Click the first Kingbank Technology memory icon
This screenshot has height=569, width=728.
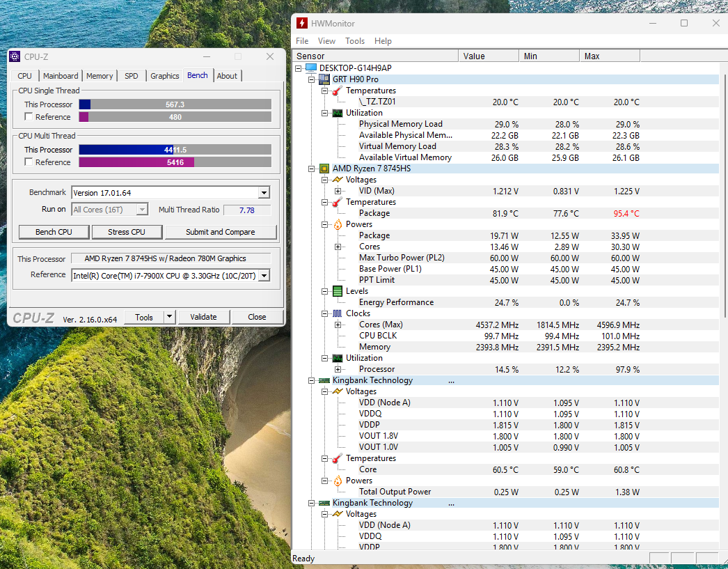pyautogui.click(x=324, y=380)
